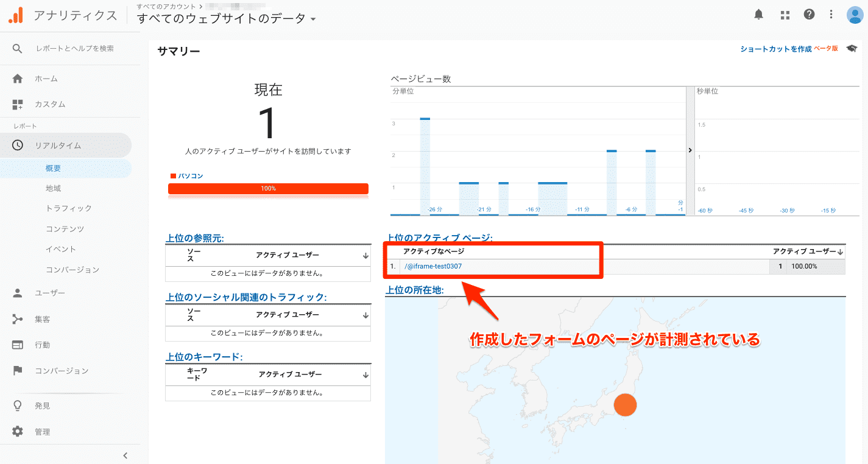Image resolution: width=868 pixels, height=464 pixels.
Task: Select the 行動 section icon
Action: [x=16, y=345]
